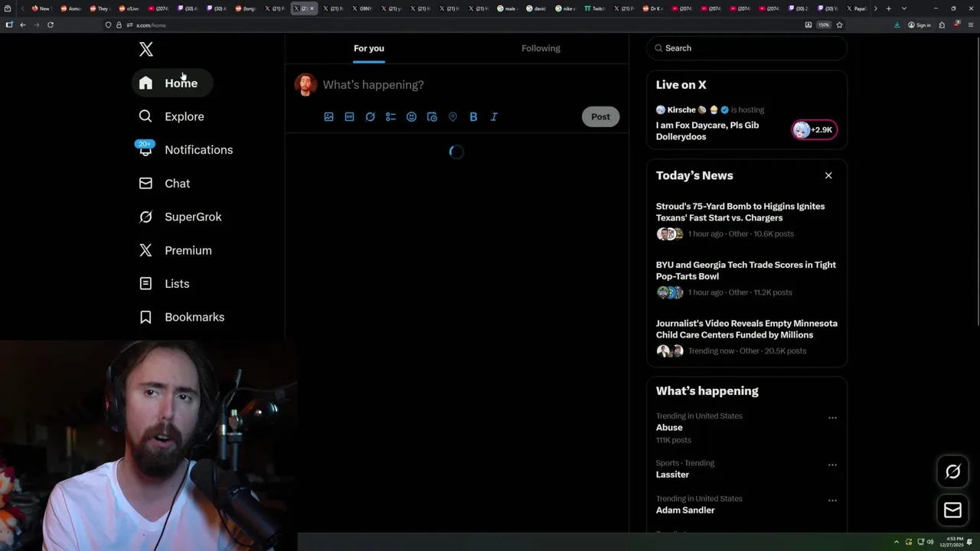Open Lists from the sidebar
The height and width of the screenshot is (551, 980).
(x=164, y=284)
